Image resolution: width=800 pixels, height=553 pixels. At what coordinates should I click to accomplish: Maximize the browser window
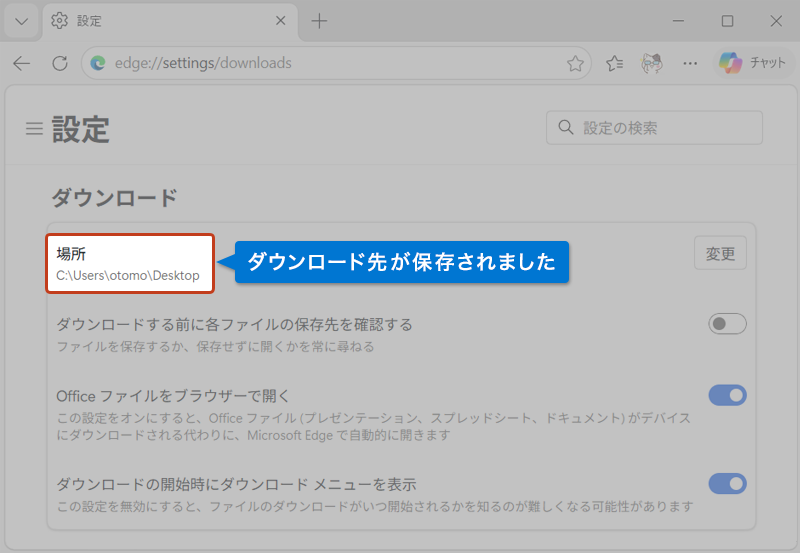point(727,21)
